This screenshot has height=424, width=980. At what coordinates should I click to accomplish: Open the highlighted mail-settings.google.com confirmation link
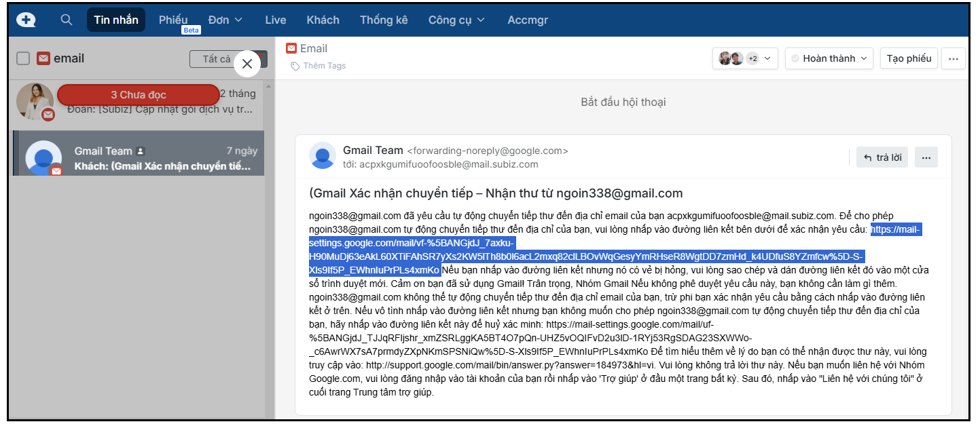pyautogui.click(x=585, y=256)
